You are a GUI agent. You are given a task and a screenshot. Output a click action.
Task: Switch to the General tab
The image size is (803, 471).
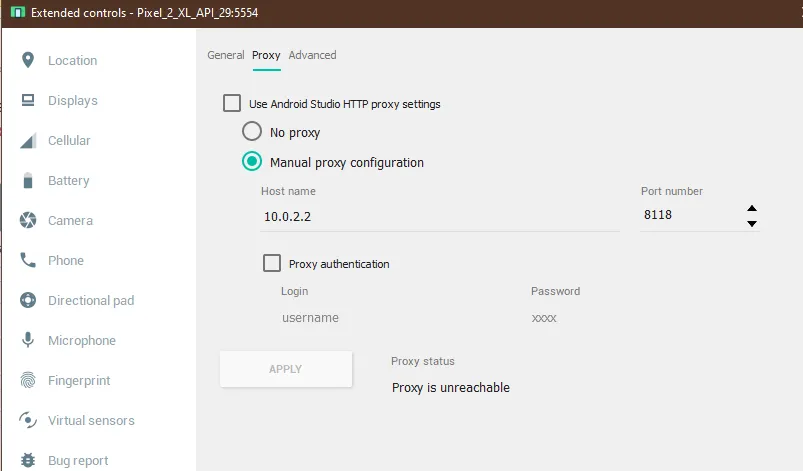pyautogui.click(x=226, y=55)
